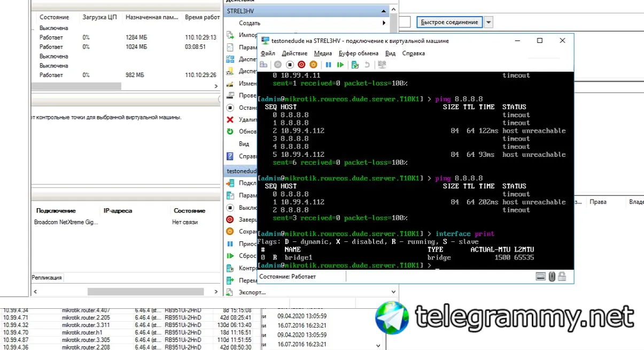Click Создать in the actions pane

tap(250, 23)
